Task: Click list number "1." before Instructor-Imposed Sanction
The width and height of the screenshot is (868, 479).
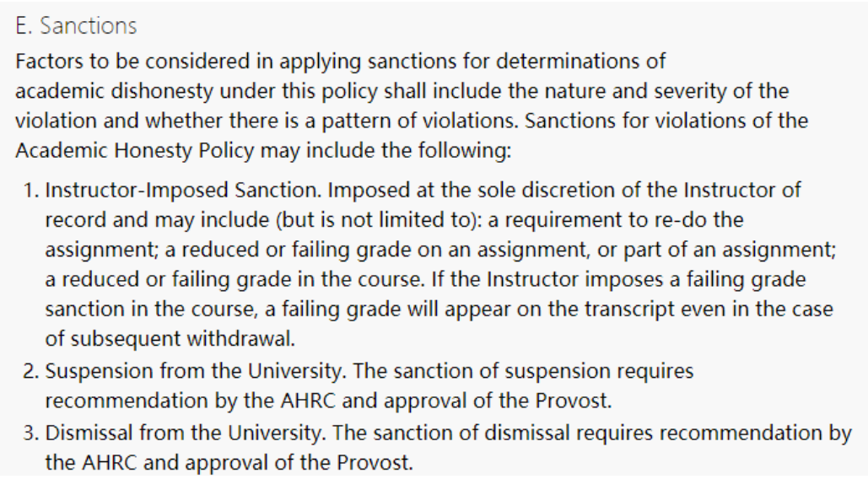Action: point(31,191)
